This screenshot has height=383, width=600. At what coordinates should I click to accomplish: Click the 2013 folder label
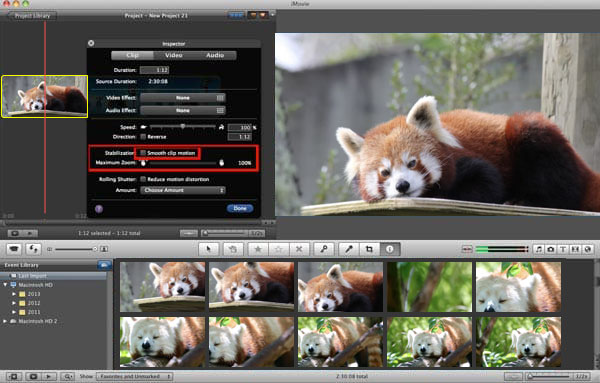pyautogui.click(x=34, y=294)
